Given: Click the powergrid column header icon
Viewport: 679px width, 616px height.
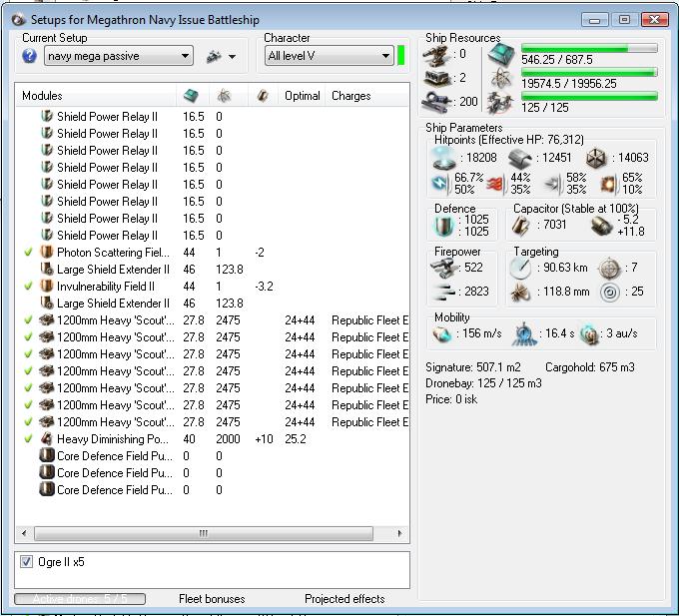Looking at the screenshot, I should [224, 96].
